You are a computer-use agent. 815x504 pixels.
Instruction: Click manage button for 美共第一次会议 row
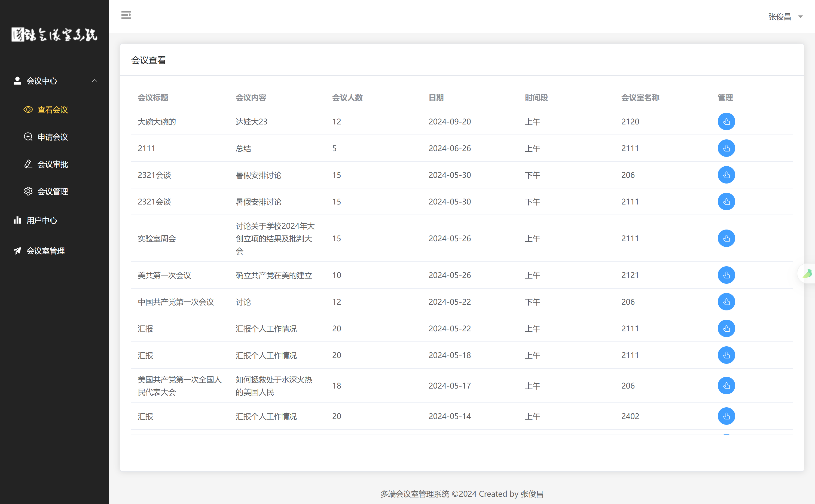(726, 275)
